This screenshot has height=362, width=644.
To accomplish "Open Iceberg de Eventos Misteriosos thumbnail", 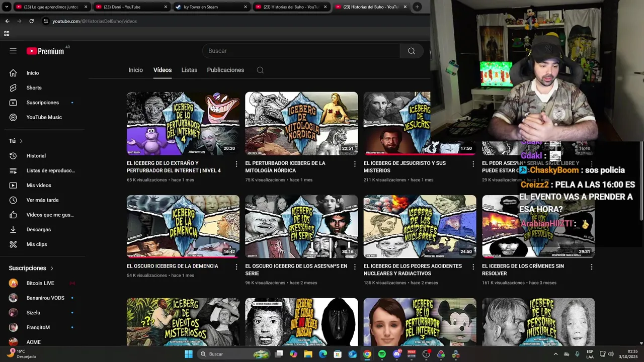I will (x=183, y=322).
